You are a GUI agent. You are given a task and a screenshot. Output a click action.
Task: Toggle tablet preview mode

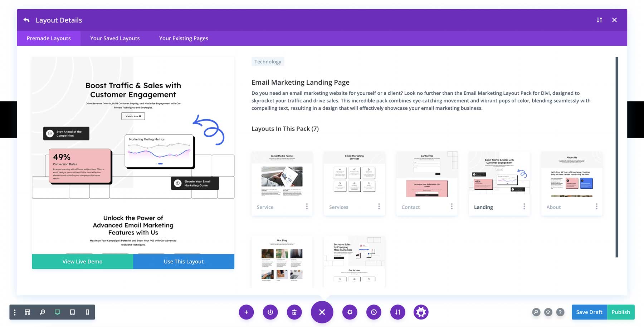[x=73, y=312]
